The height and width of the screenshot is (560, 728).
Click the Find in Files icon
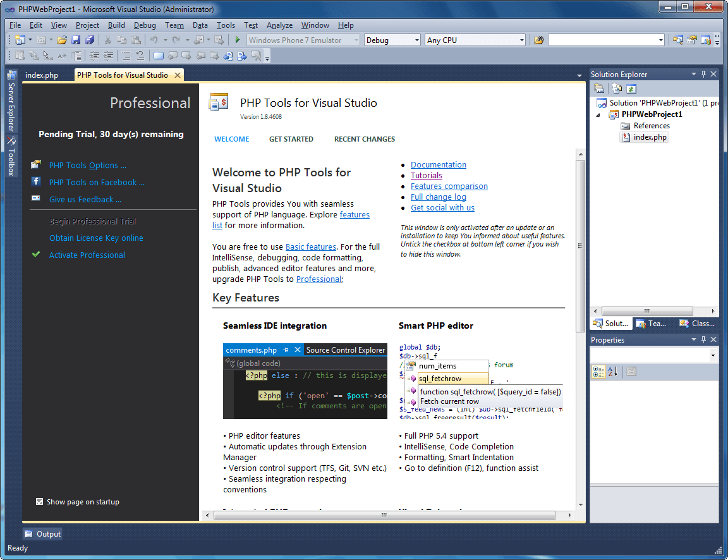[x=538, y=40]
